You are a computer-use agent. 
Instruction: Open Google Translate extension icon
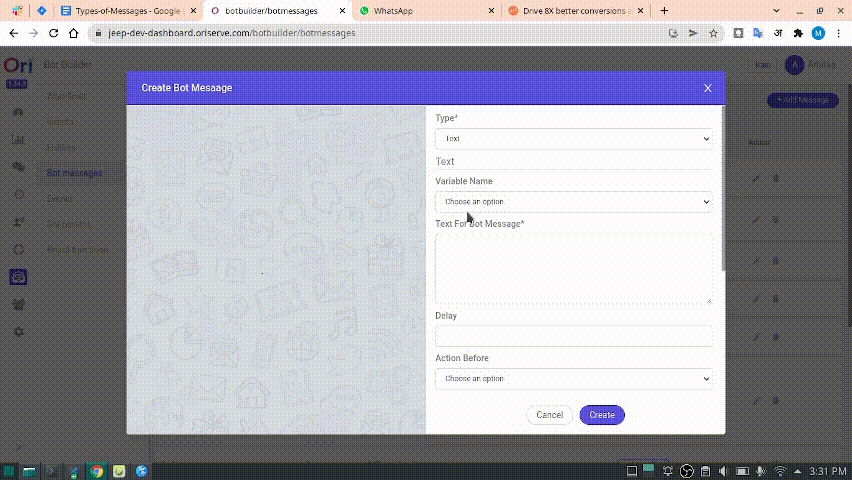coord(758,33)
